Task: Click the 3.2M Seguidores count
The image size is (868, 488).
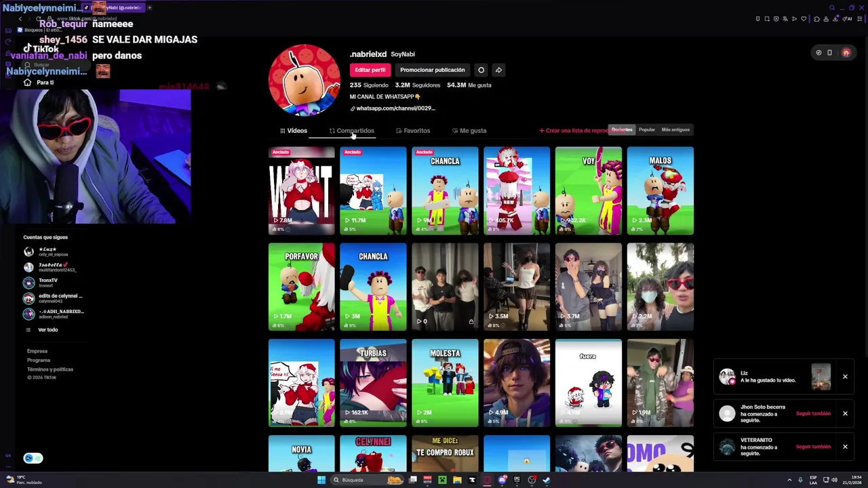Action: (418, 85)
